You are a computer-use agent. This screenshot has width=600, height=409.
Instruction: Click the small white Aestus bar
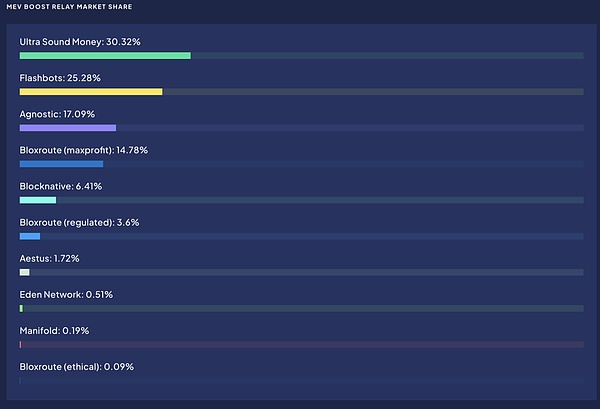(25, 272)
